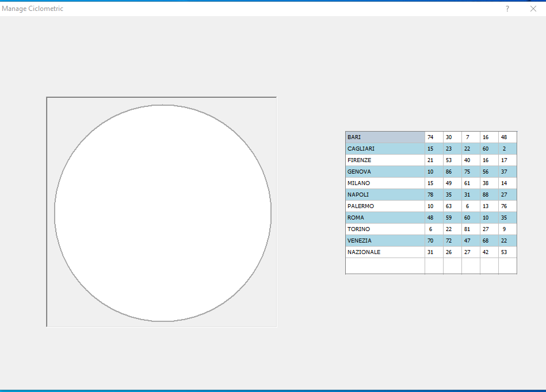
Task: Pick cell 68 in VENEZIA row
Action: point(489,240)
